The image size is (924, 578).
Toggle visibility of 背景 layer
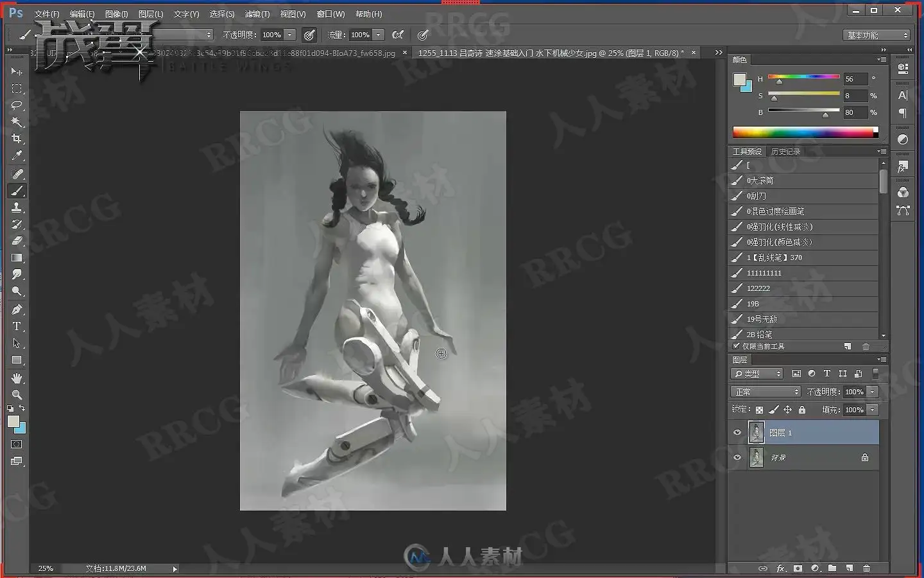pos(737,457)
